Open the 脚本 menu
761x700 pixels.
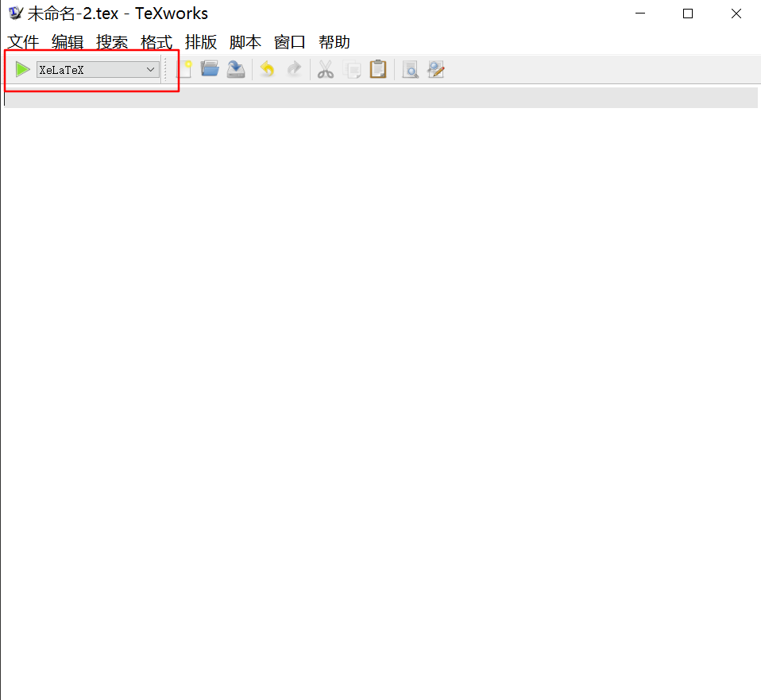pyautogui.click(x=245, y=42)
